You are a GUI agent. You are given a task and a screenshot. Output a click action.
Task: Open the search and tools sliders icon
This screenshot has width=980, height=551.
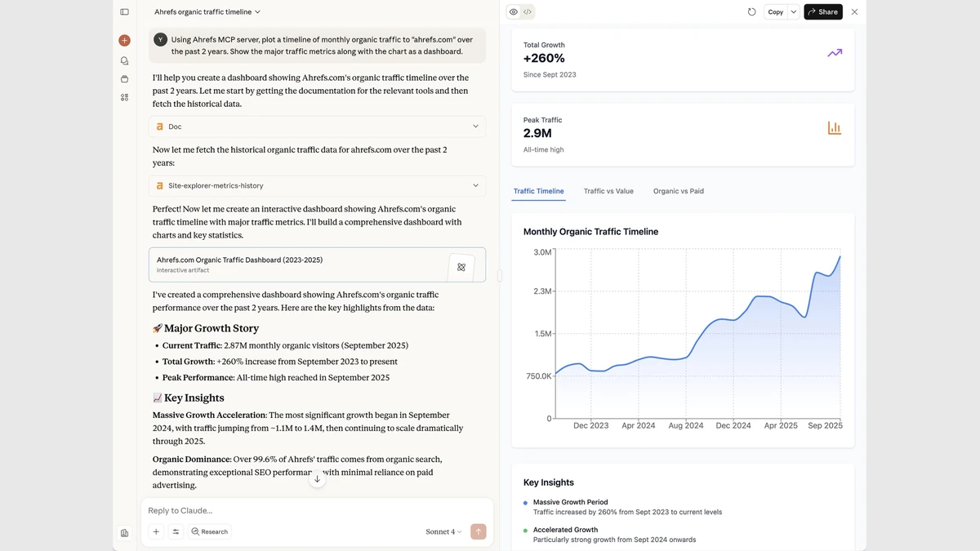176,531
